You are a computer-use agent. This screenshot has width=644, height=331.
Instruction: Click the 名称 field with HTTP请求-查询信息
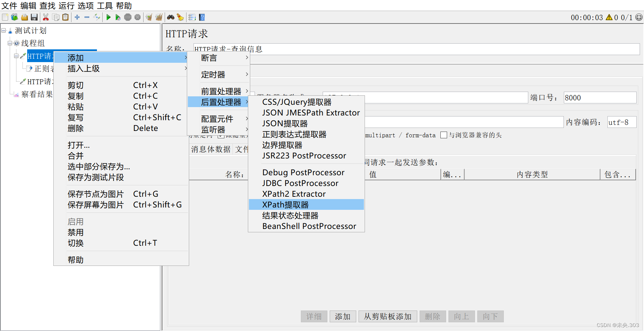click(x=416, y=49)
